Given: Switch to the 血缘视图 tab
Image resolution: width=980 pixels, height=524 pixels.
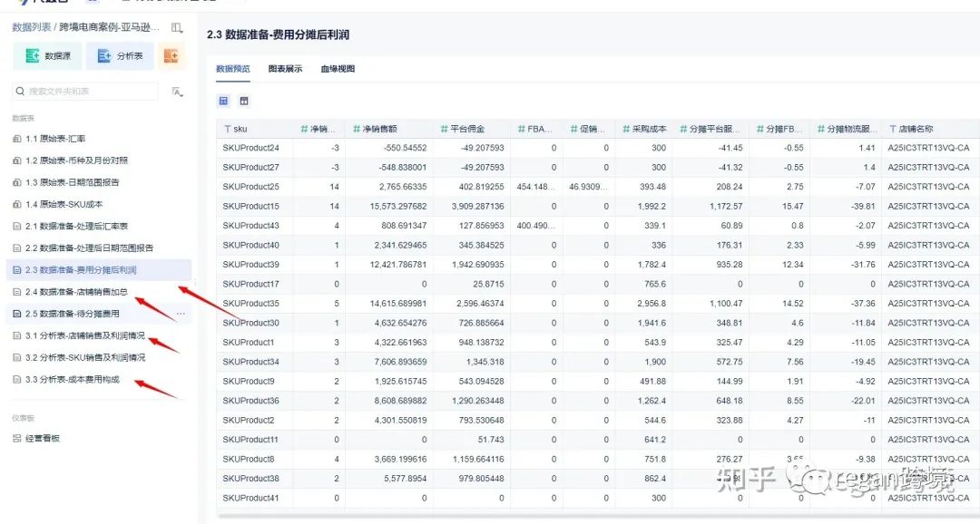Looking at the screenshot, I should coord(338,69).
